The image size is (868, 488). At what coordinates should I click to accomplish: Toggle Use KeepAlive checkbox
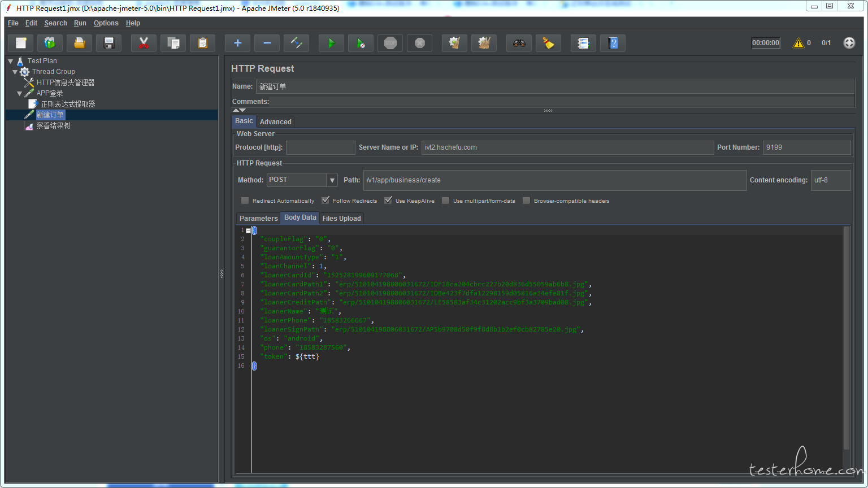[388, 201]
